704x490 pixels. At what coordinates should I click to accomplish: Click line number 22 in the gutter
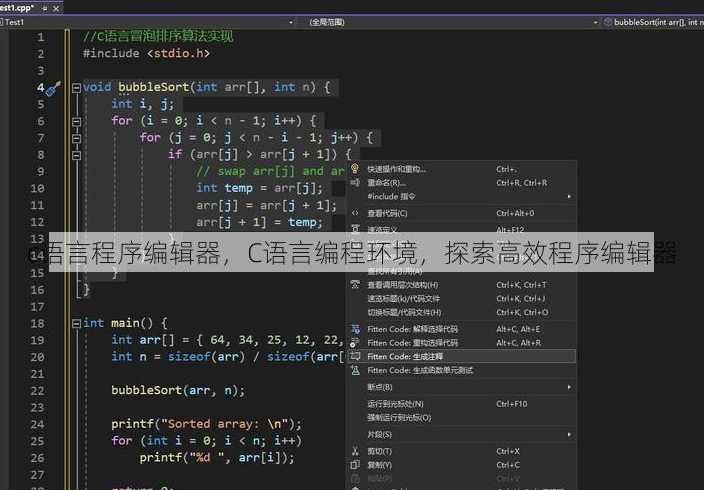[x=37, y=391]
